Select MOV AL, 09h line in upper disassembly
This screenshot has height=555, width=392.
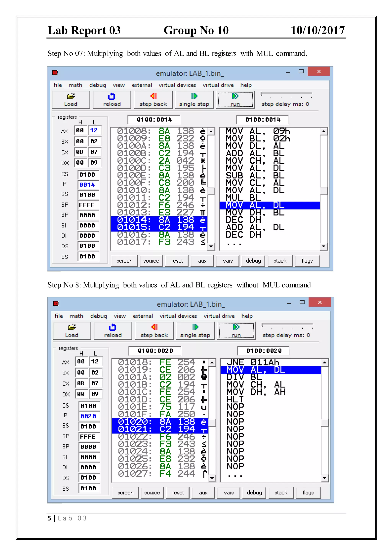click(x=270, y=131)
